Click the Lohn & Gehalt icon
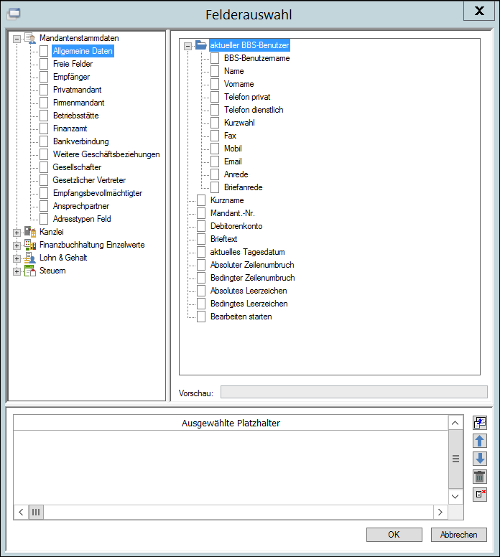The image size is (500, 557). pos(30,258)
